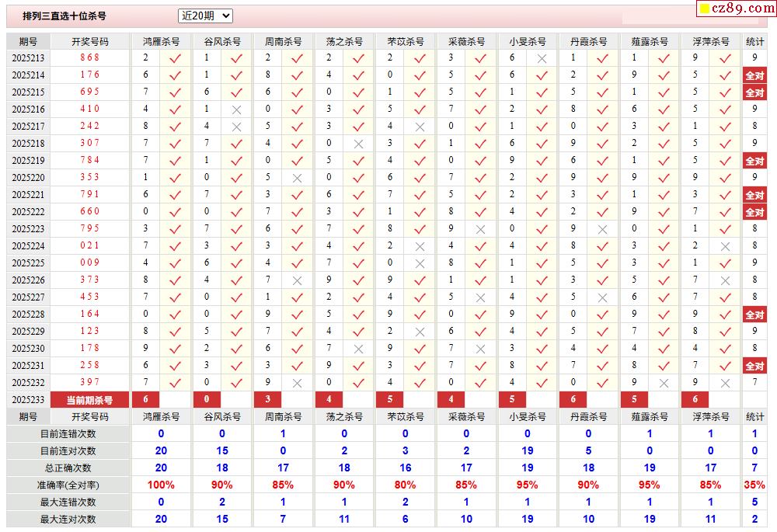777x532 pixels.
Task: Click the winning number 6 6 0
Action: 89,211
